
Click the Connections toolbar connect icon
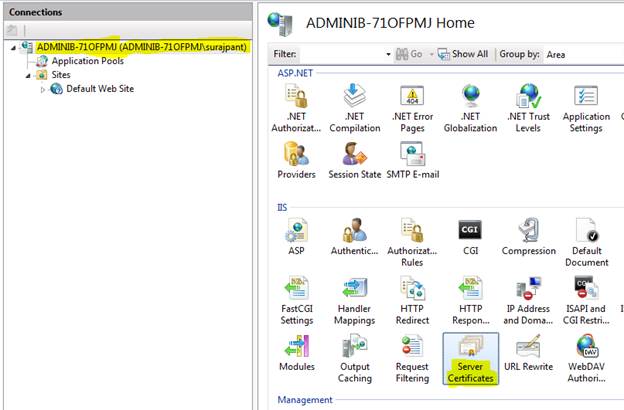coord(12,30)
